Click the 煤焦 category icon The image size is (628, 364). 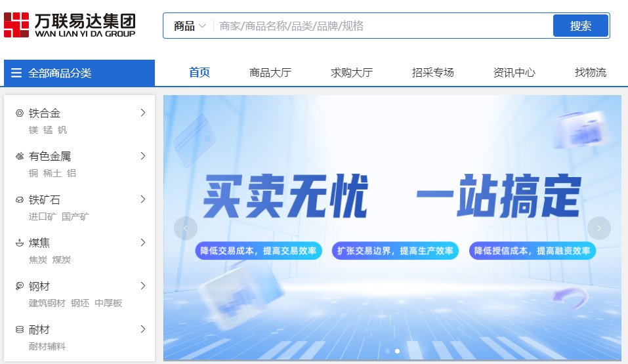click(x=20, y=243)
